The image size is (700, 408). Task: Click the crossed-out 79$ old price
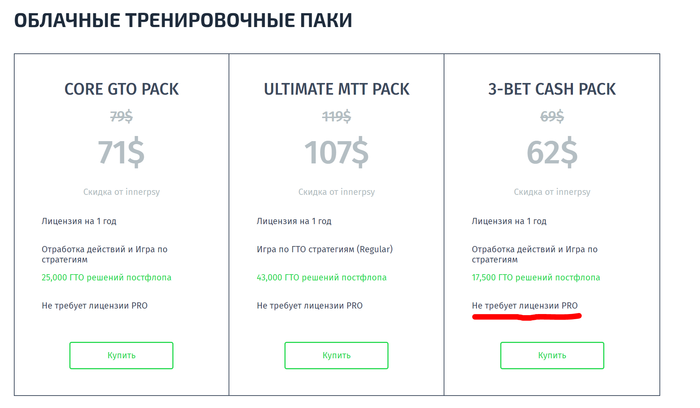[121, 116]
